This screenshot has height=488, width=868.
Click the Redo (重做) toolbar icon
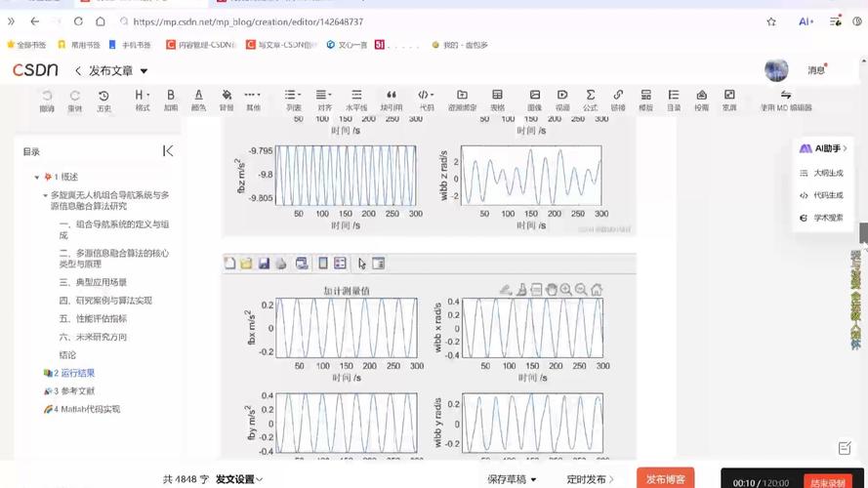pyautogui.click(x=75, y=101)
